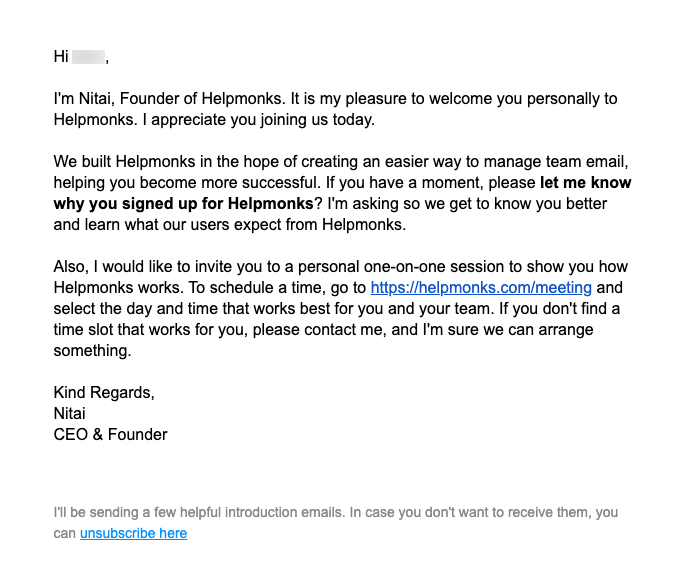The height and width of the screenshot is (581, 687).
Task: Click the bold 'why you signed up for Helpmonks' text
Action: pos(184,204)
